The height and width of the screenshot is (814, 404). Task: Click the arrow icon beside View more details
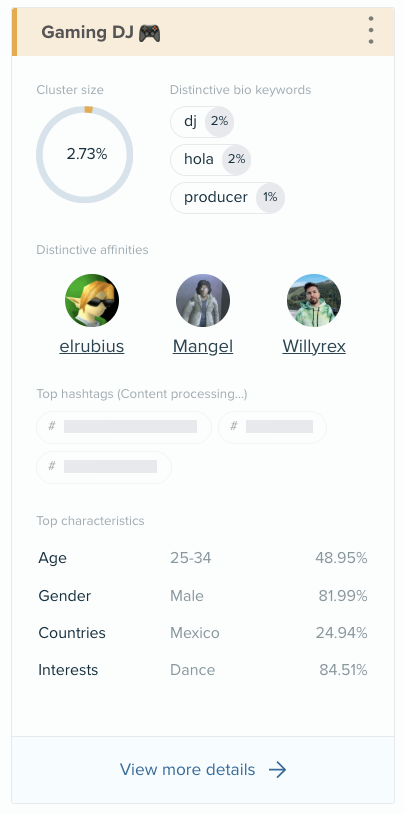point(277,769)
